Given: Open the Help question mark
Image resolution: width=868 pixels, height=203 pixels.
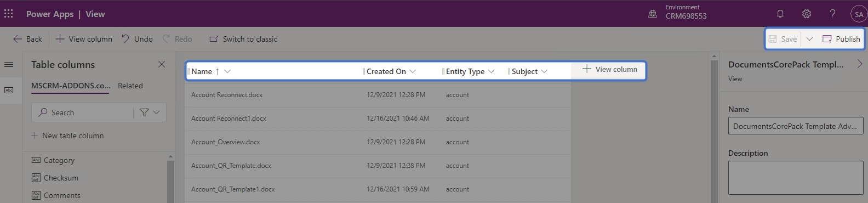Looking at the screenshot, I should (832, 14).
